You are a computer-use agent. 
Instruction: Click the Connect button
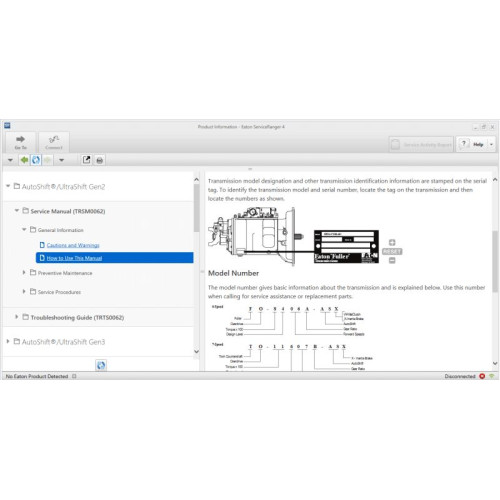point(54,142)
